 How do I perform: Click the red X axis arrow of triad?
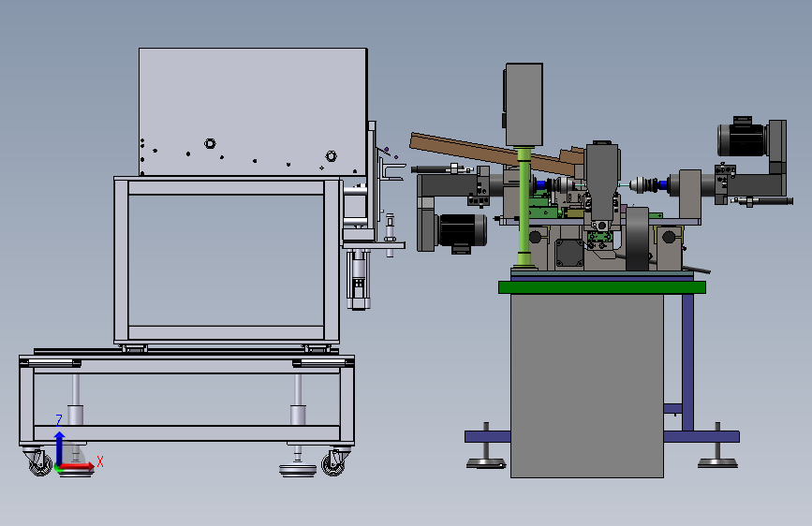(77, 466)
